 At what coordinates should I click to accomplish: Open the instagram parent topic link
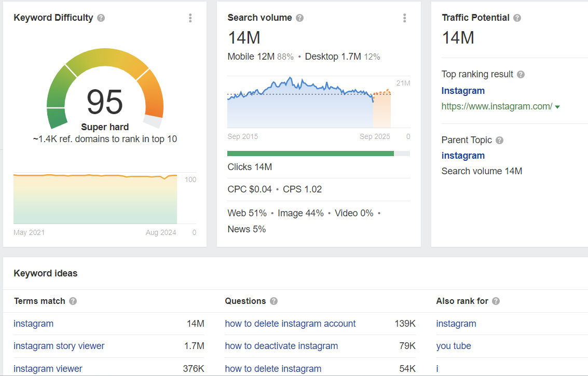pos(463,156)
